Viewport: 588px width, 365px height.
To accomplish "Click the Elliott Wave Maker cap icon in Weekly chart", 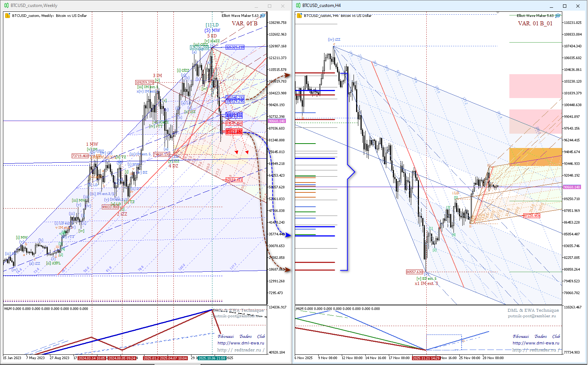I will 263,16.
